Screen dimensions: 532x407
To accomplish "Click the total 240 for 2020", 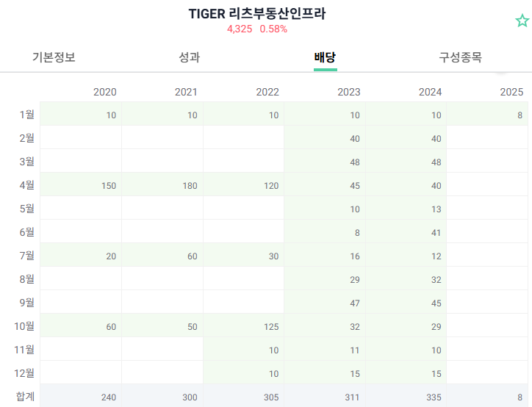I will point(81,396).
